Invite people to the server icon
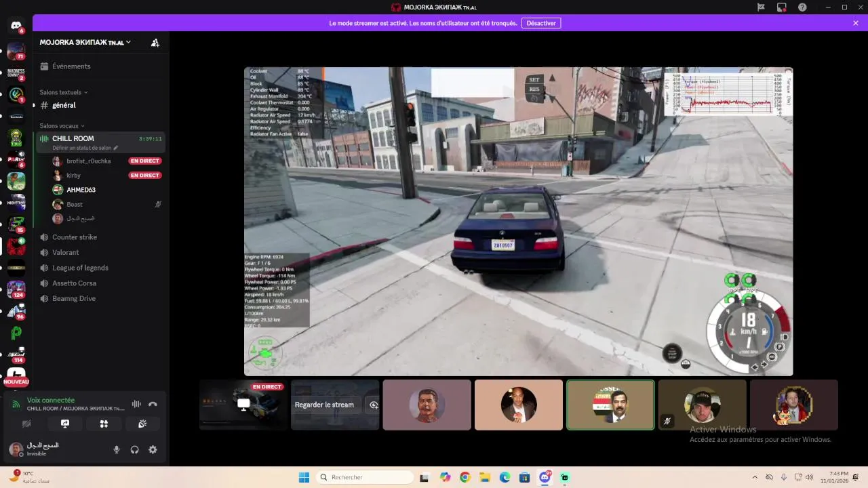 pos(155,42)
